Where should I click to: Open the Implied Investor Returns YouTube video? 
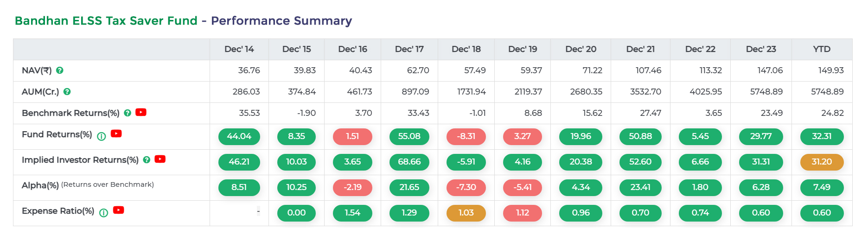click(x=160, y=159)
